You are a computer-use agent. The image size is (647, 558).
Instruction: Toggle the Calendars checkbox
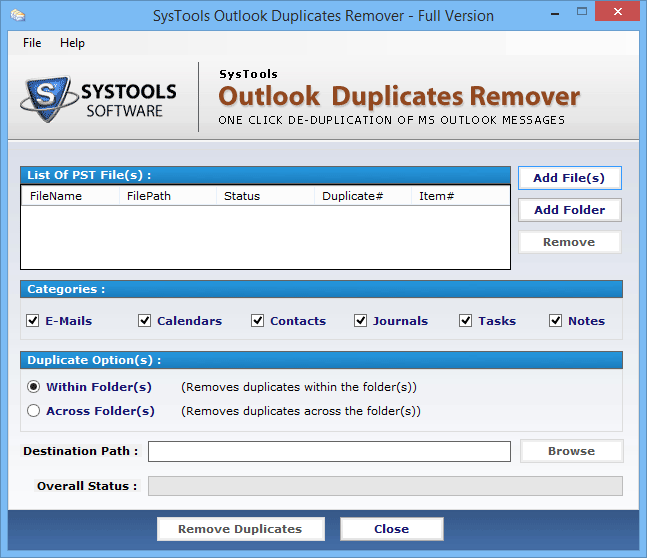(144, 321)
